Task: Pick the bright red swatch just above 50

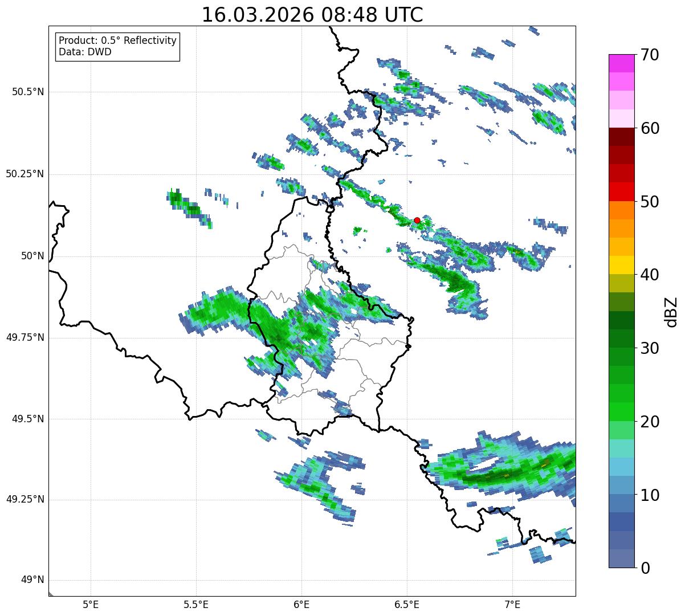Action: (x=621, y=192)
